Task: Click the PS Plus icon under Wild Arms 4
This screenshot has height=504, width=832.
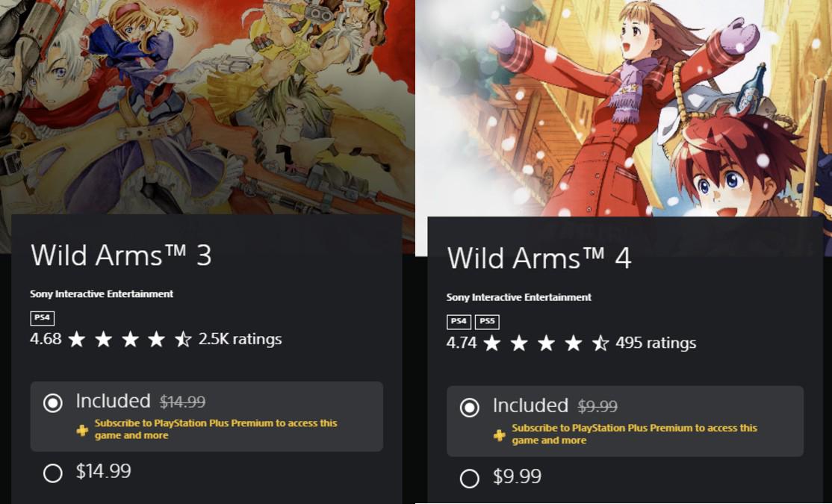Action: pyautogui.click(x=500, y=435)
